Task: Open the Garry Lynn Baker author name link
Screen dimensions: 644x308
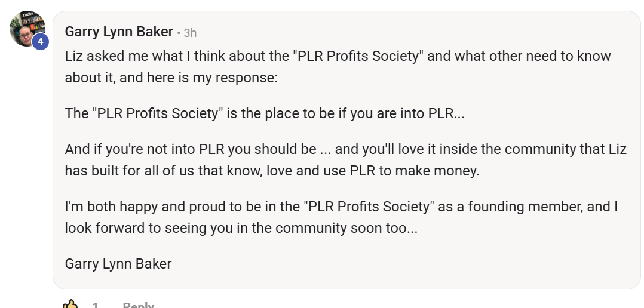Action: click(x=119, y=32)
